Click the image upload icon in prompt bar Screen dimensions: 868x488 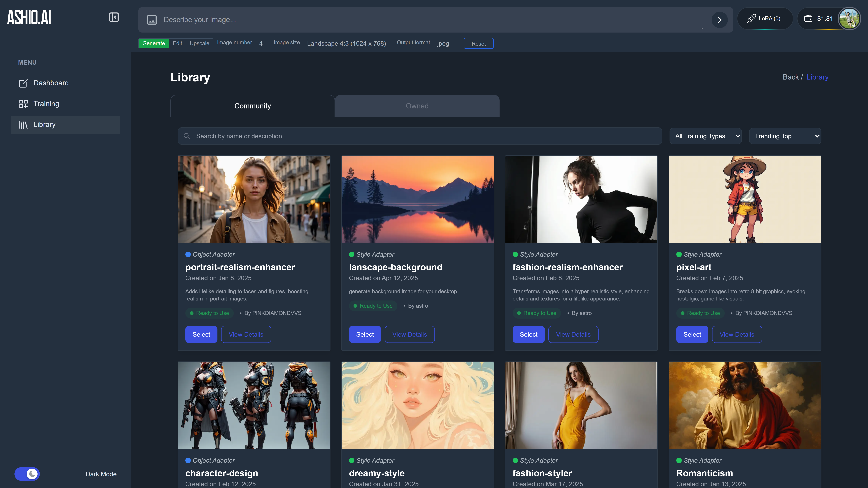[x=152, y=20]
